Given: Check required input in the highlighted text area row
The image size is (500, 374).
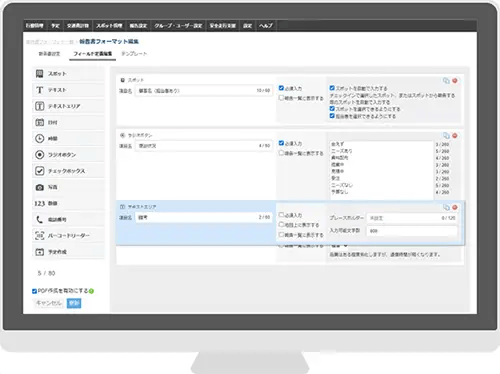Looking at the screenshot, I should (x=281, y=215).
